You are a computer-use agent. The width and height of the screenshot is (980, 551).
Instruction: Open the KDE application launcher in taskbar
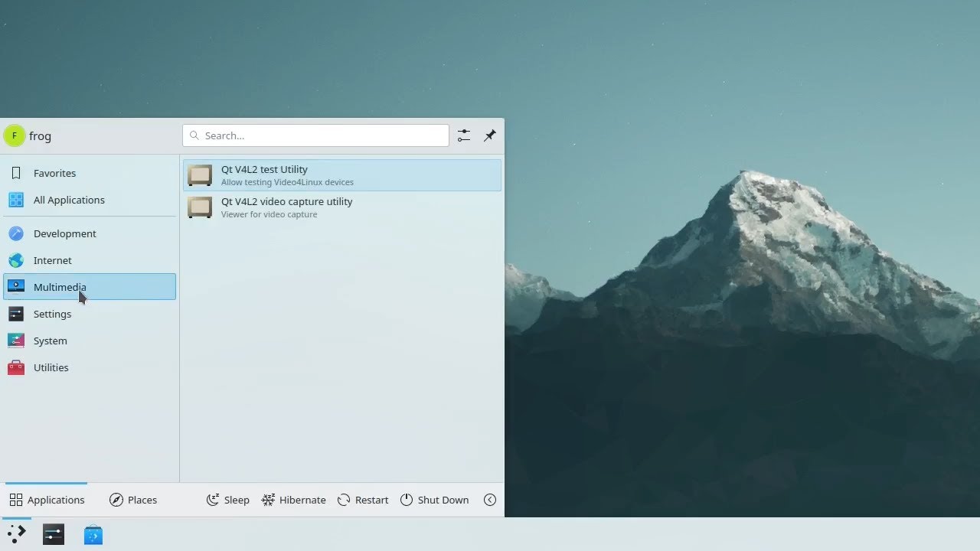tap(17, 534)
